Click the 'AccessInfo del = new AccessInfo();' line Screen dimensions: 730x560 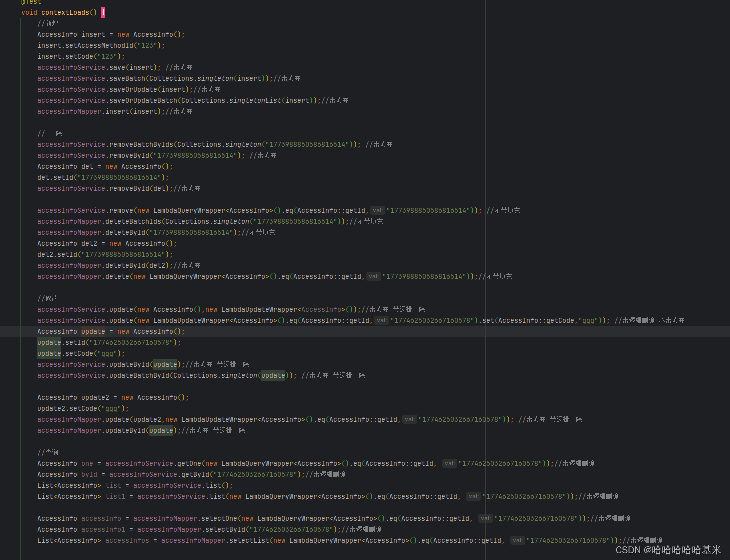point(105,166)
